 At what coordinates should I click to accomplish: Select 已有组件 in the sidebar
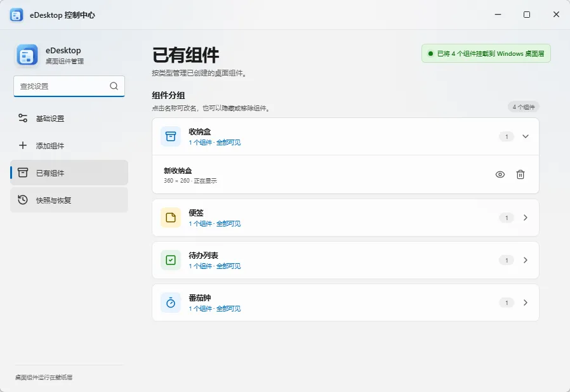[69, 173]
